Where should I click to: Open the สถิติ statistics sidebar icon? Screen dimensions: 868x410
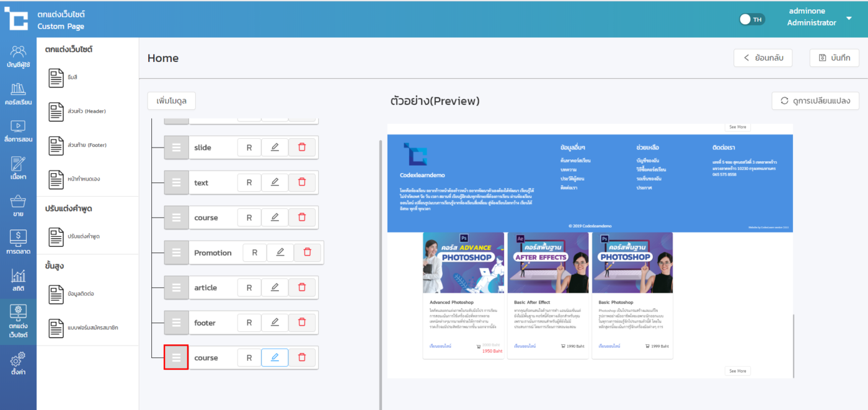(18, 280)
